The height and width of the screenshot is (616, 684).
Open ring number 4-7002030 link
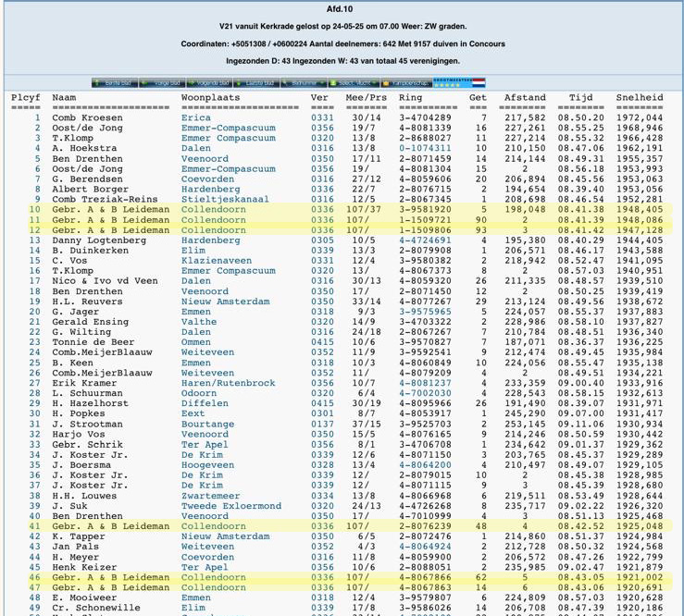(x=425, y=393)
